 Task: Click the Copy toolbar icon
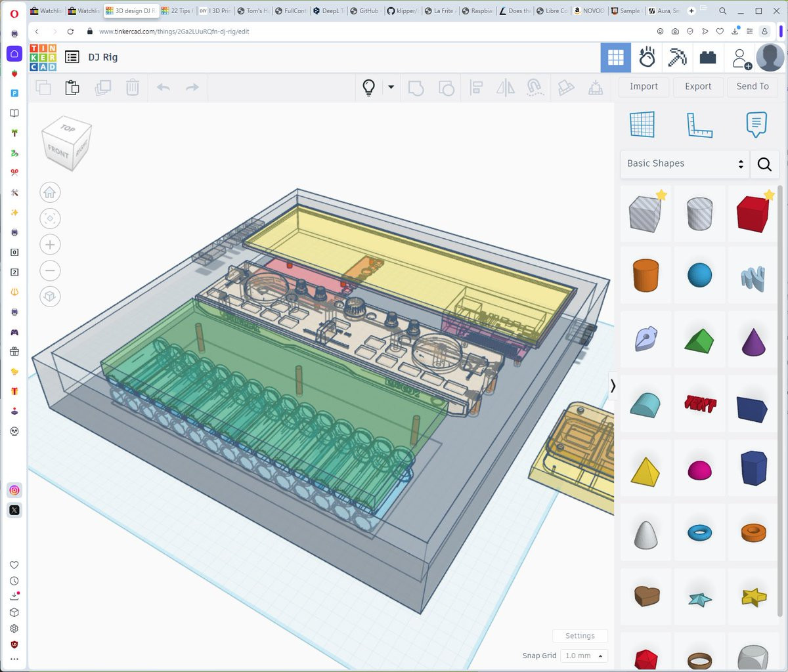click(x=43, y=87)
